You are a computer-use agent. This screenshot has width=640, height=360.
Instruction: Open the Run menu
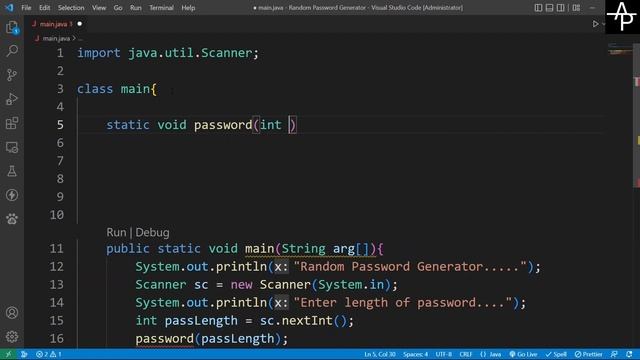pos(136,8)
